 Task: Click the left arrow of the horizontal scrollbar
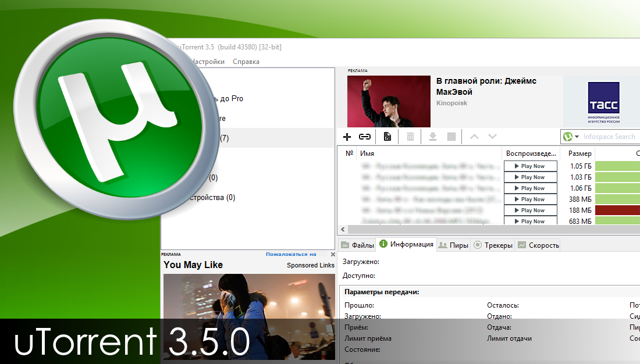(343, 230)
